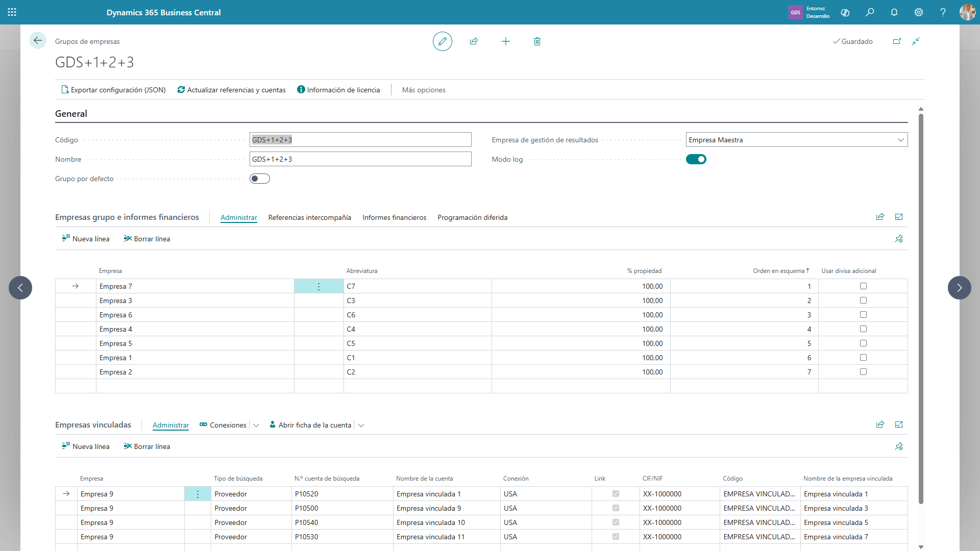The height and width of the screenshot is (551, 980).
Task: Expand the Abrir ficha de la cuenta arrow
Action: [361, 425]
